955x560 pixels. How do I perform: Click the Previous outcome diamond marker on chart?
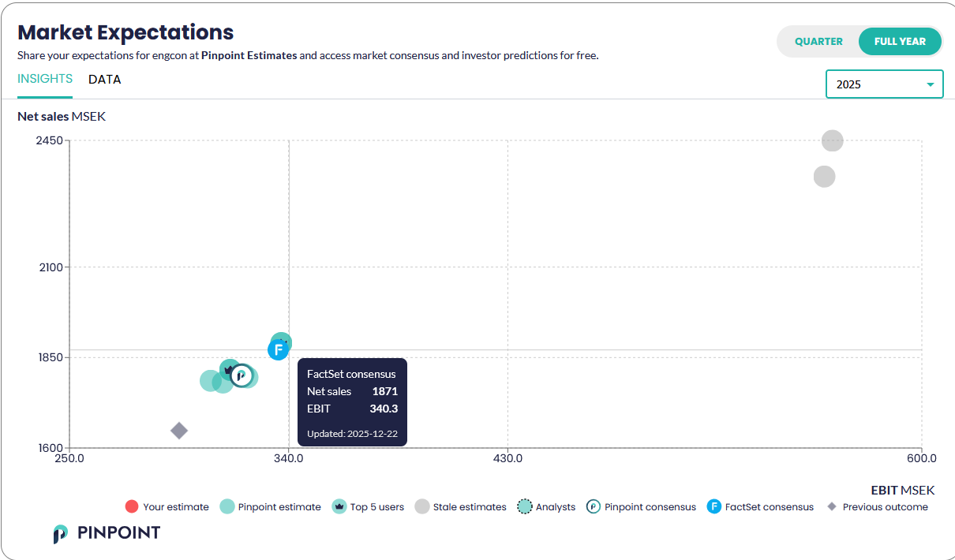[179, 431]
